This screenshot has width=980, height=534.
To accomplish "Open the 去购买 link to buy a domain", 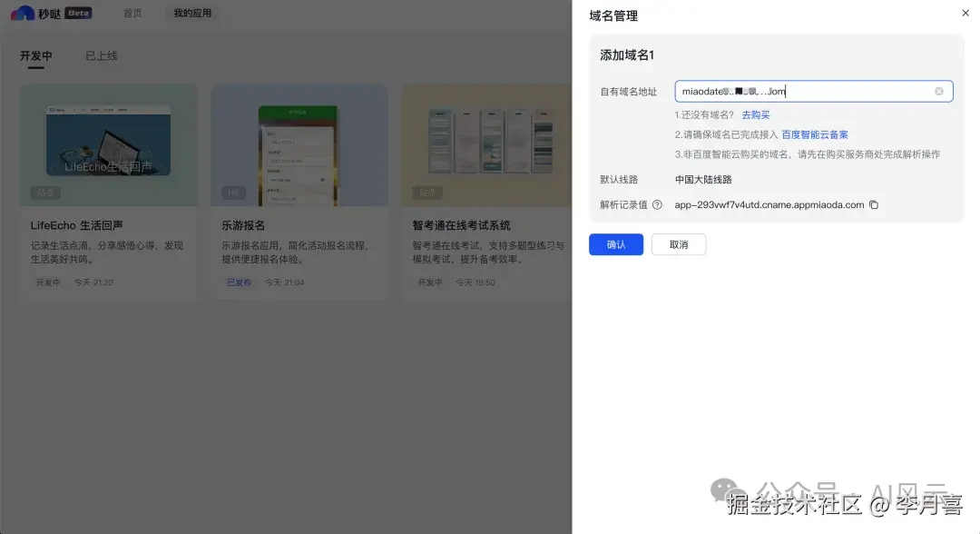I will point(757,114).
